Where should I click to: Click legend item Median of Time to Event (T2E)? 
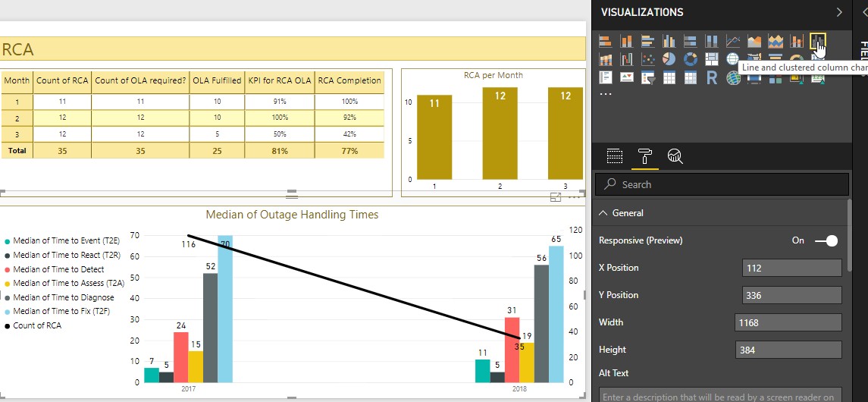(62, 241)
